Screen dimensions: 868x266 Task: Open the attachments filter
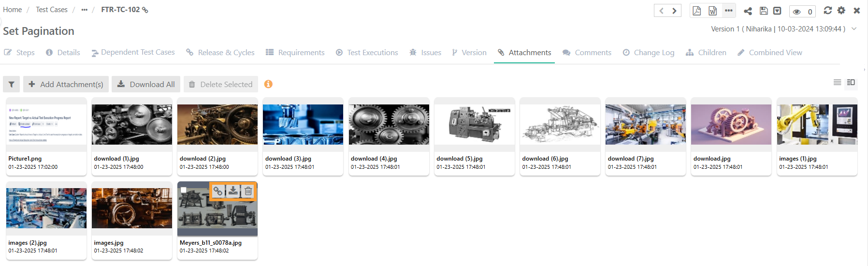tap(12, 84)
